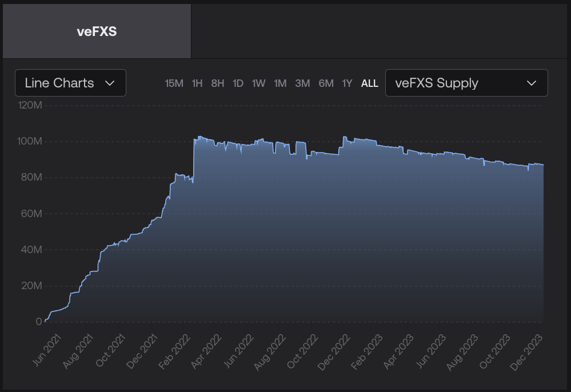Open the Line Charts dropdown
571x392 pixels.
[70, 83]
